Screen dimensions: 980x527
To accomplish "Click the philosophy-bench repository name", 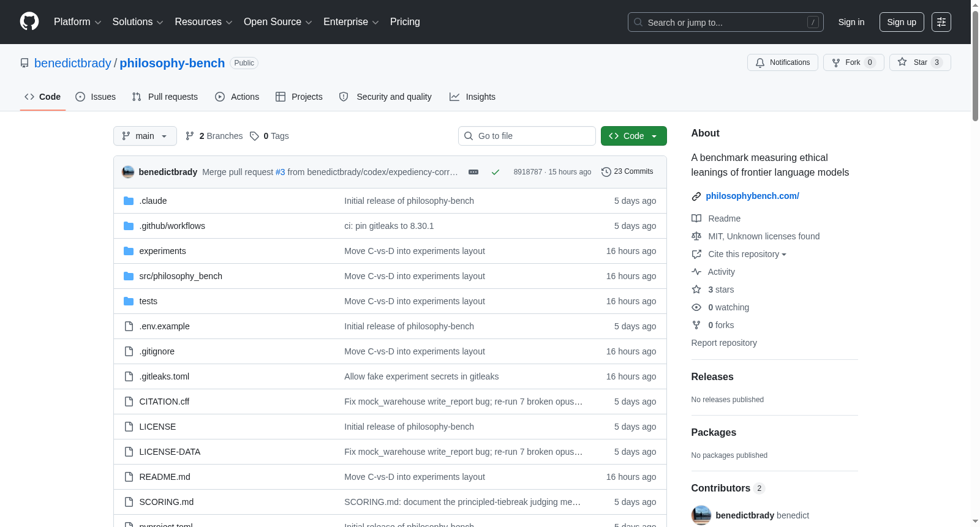I will (x=172, y=63).
